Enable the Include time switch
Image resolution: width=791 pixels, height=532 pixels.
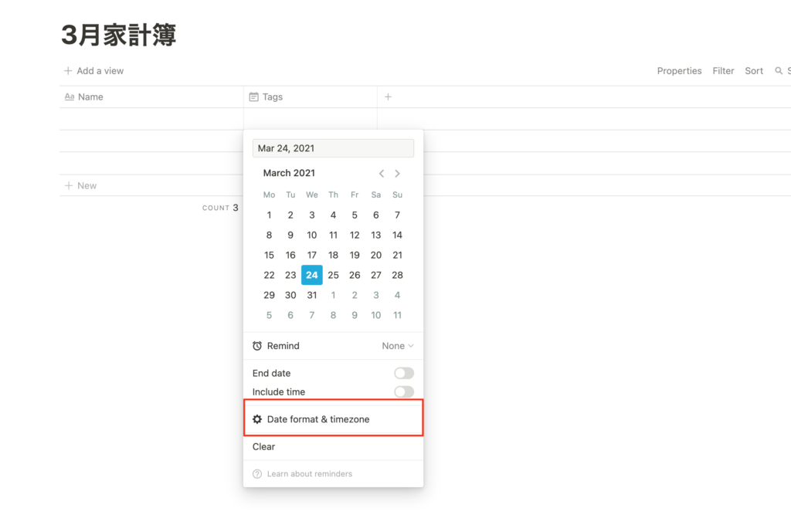coord(404,391)
